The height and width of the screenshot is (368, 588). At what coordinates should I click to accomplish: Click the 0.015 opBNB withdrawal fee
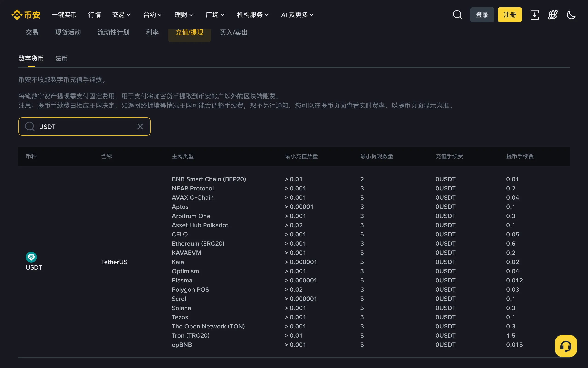pos(514,345)
